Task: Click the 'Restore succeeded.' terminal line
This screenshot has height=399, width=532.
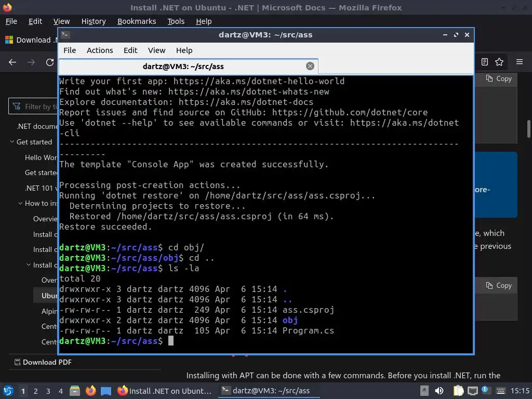Action: tap(105, 227)
